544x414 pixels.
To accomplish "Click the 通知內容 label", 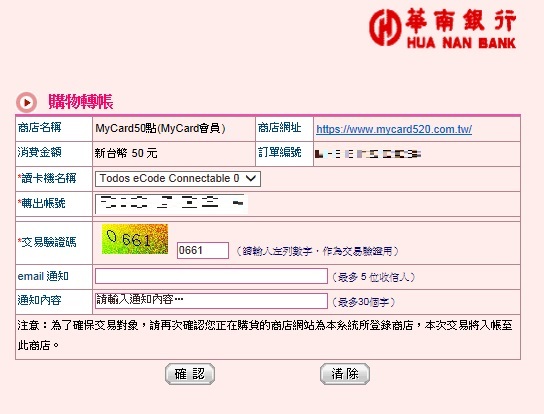I will (40, 300).
